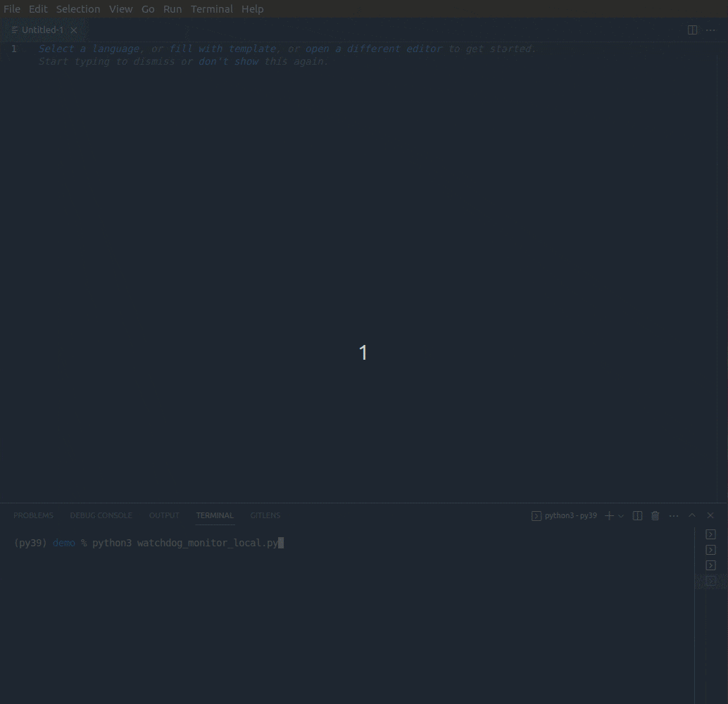Open the Terminal menu
Image resolution: width=728 pixels, height=704 pixels.
pyautogui.click(x=211, y=8)
